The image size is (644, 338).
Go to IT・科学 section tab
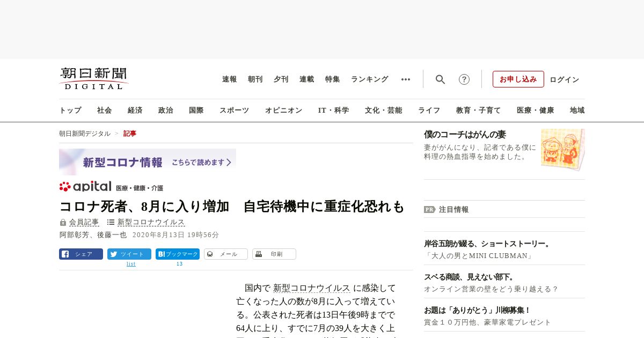tap(334, 111)
